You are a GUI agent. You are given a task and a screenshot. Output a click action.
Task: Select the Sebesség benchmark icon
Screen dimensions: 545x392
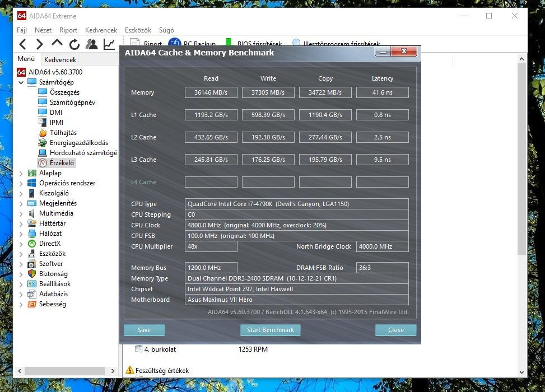coord(32,304)
